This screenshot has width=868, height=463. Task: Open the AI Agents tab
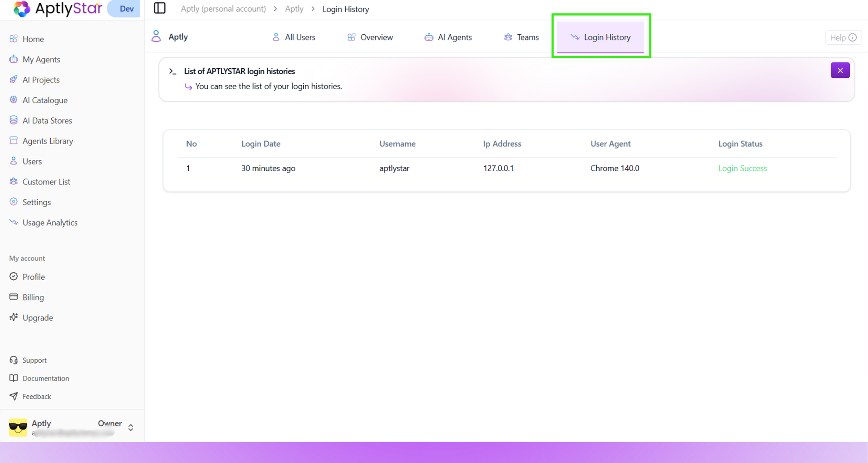pyautogui.click(x=448, y=37)
